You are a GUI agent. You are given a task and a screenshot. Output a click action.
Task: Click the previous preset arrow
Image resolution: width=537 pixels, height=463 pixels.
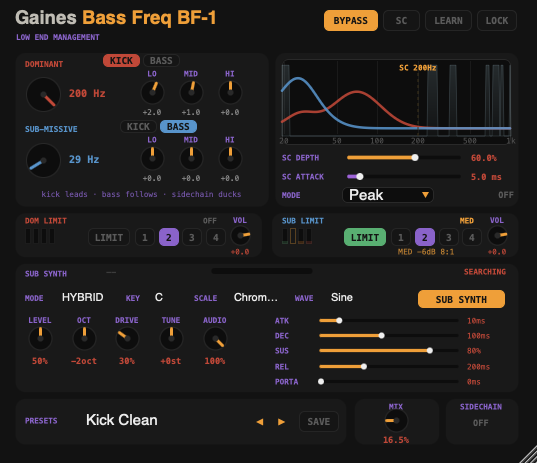coord(260,422)
